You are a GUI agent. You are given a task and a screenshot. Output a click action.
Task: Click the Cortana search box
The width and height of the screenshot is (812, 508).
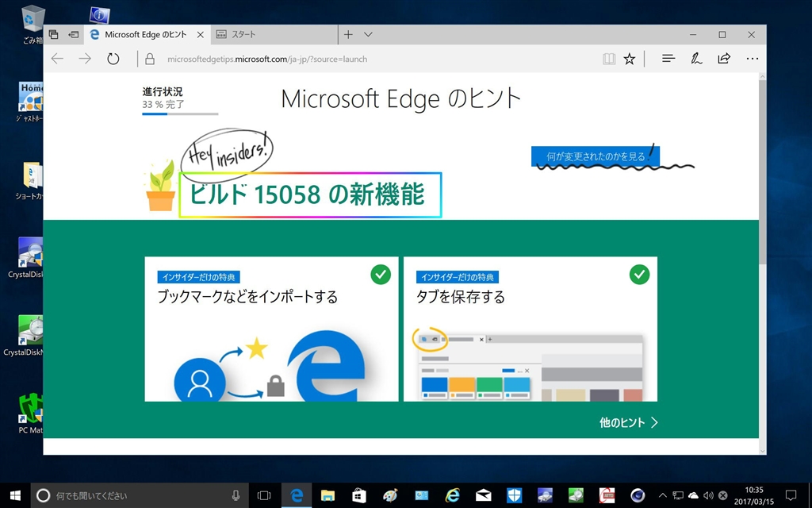[x=140, y=495]
